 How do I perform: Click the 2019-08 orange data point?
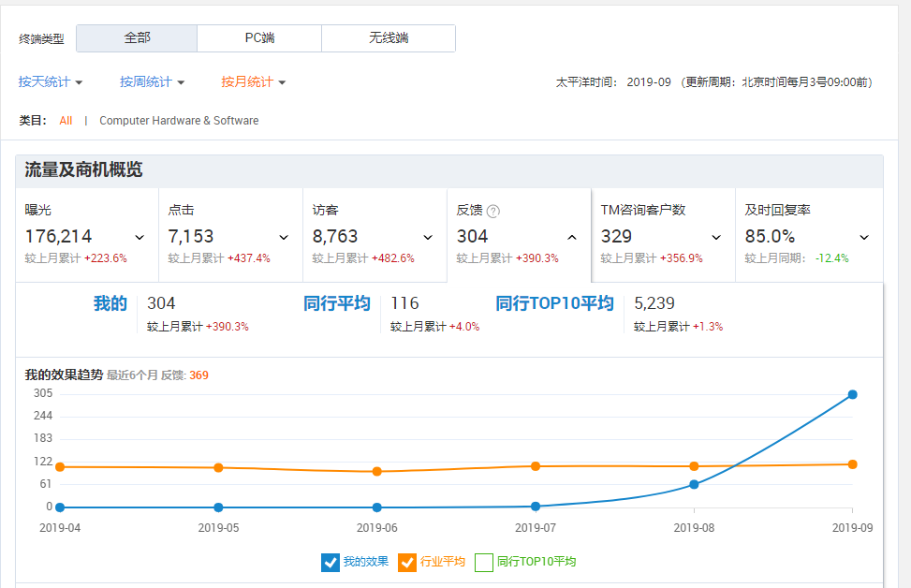pyautogui.click(x=694, y=466)
